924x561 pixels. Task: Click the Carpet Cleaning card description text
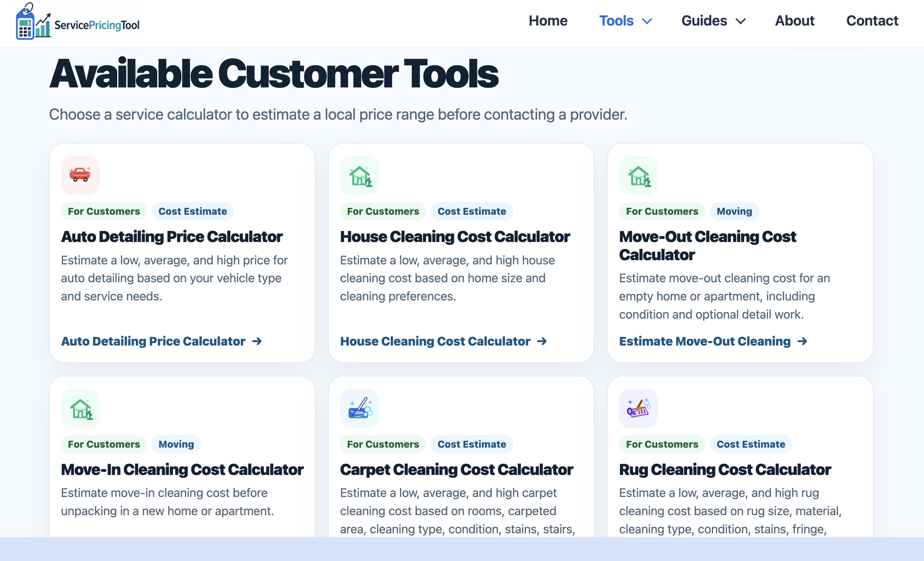click(457, 511)
